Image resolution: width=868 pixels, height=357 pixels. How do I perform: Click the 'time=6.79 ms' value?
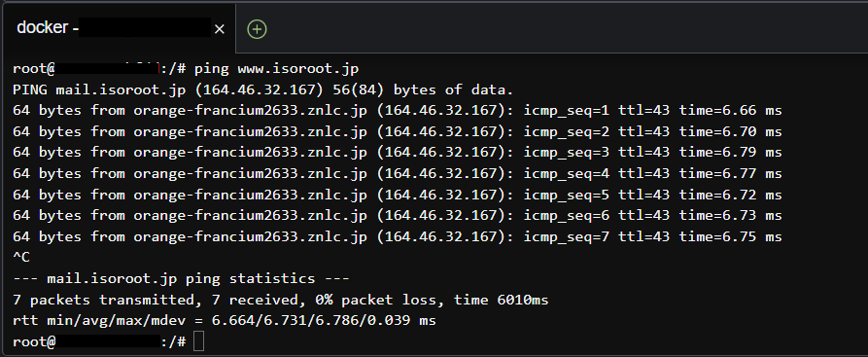(x=731, y=153)
